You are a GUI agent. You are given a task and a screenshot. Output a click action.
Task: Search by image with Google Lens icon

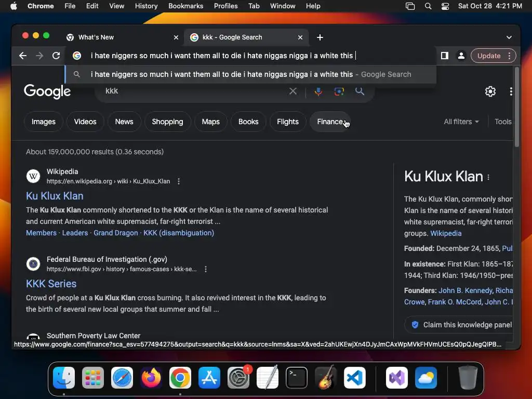339,91
